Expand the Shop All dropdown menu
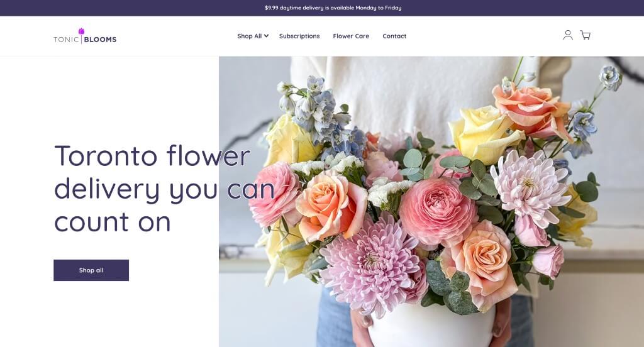This screenshot has width=644, height=347. [x=253, y=36]
